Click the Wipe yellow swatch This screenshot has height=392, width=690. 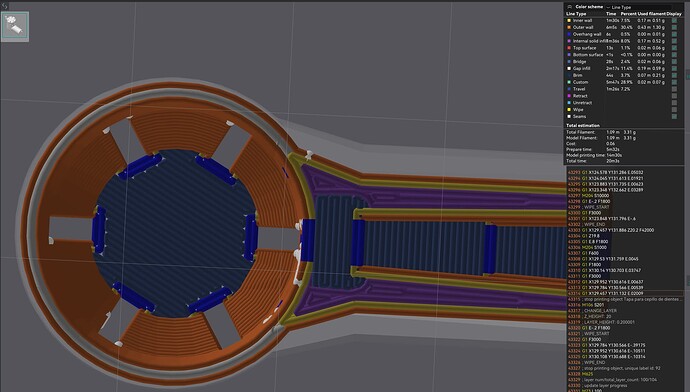point(569,109)
